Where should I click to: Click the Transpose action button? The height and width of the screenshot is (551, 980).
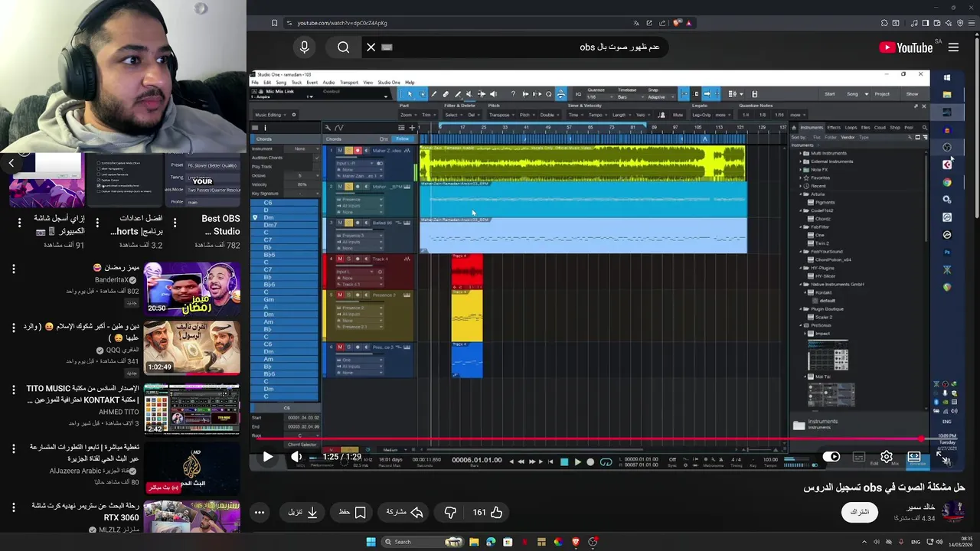tap(501, 115)
